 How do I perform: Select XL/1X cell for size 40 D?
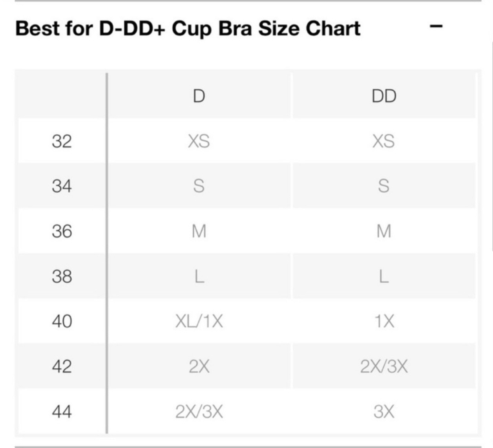[199, 321]
